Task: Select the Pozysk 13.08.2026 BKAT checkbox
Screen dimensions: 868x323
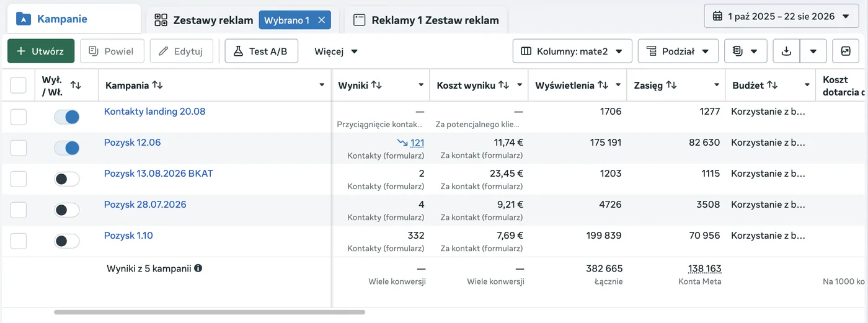Action: [x=19, y=179]
